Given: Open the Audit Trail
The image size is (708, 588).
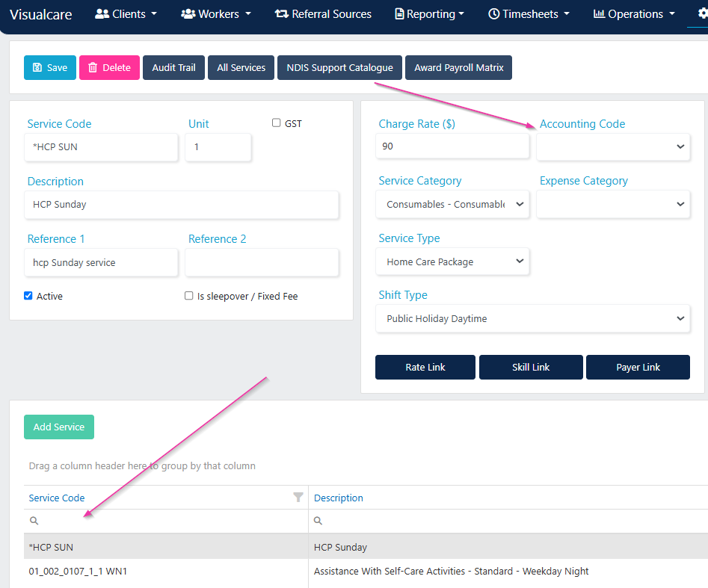Looking at the screenshot, I should 174,68.
